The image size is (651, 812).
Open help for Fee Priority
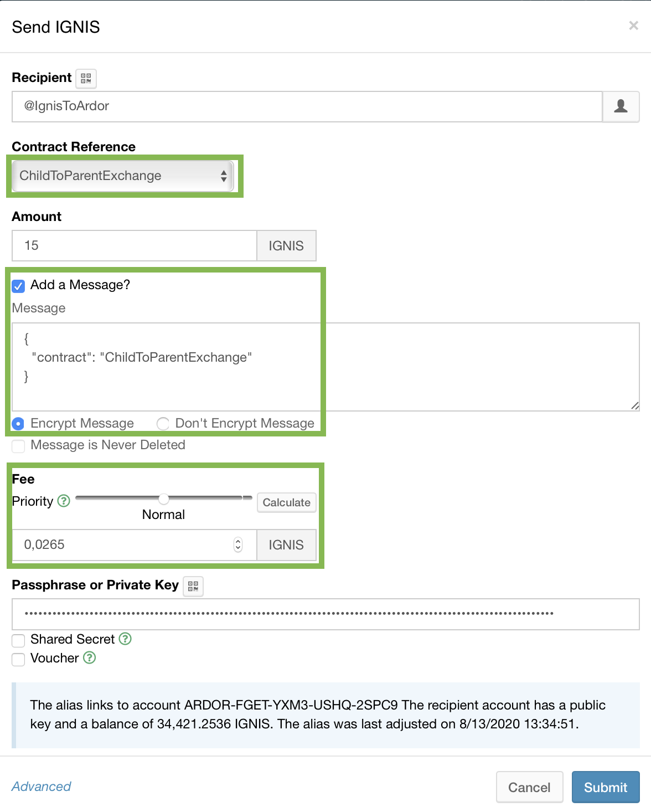tap(64, 501)
